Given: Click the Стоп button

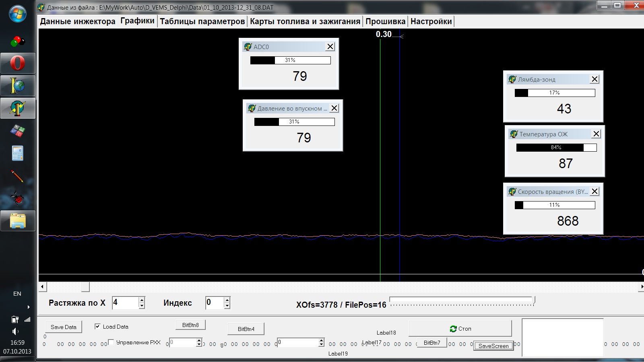Looking at the screenshot, I should (x=460, y=329).
